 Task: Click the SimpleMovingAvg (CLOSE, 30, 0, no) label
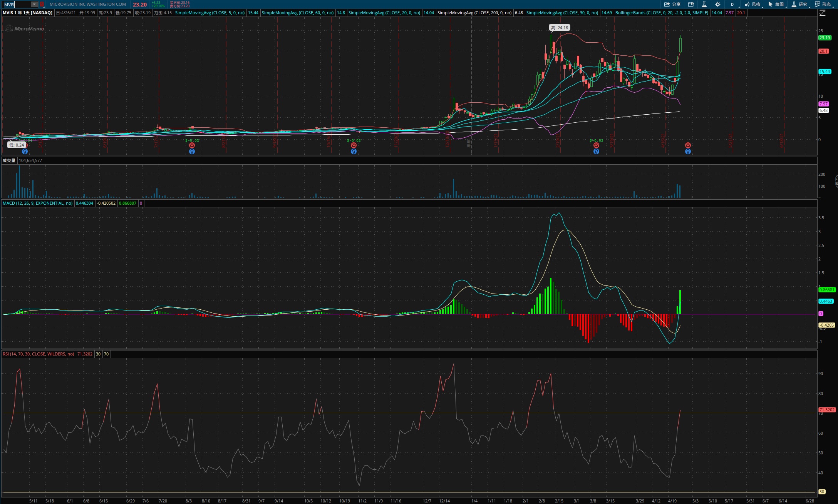(x=562, y=13)
